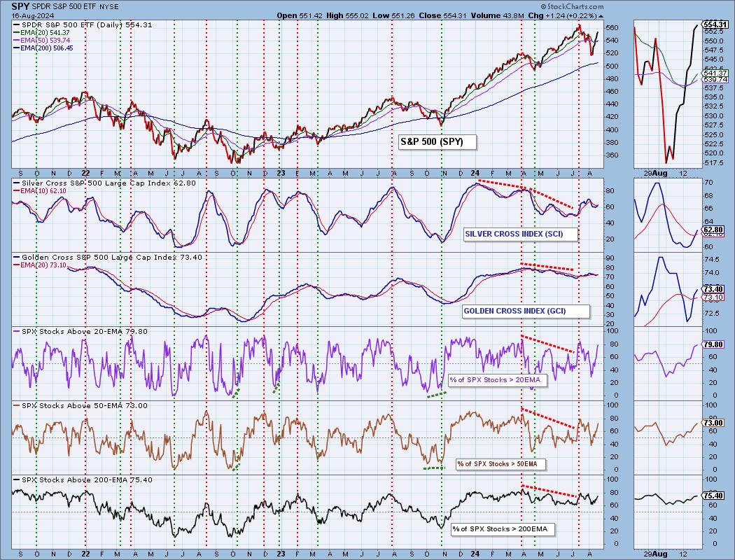
Task: Click the % of SPX Stocks > 200EMA label
Action: click(x=503, y=529)
